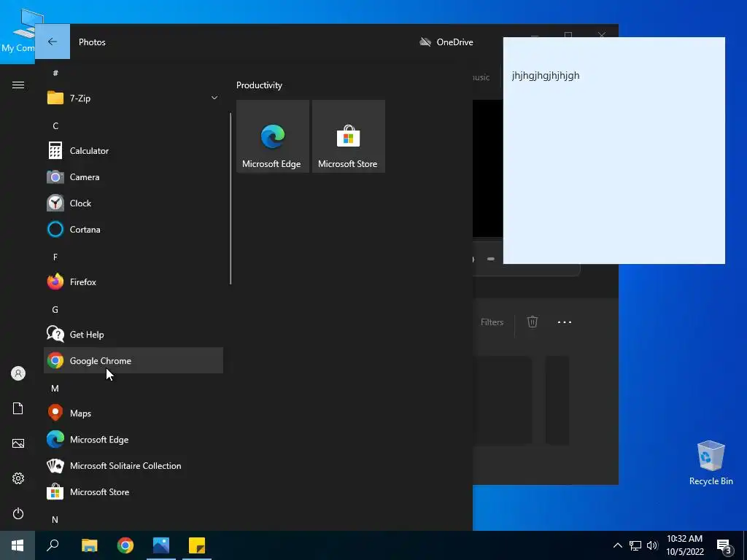Click the 'F' letter group header
The image size is (747, 560).
pos(55,257)
